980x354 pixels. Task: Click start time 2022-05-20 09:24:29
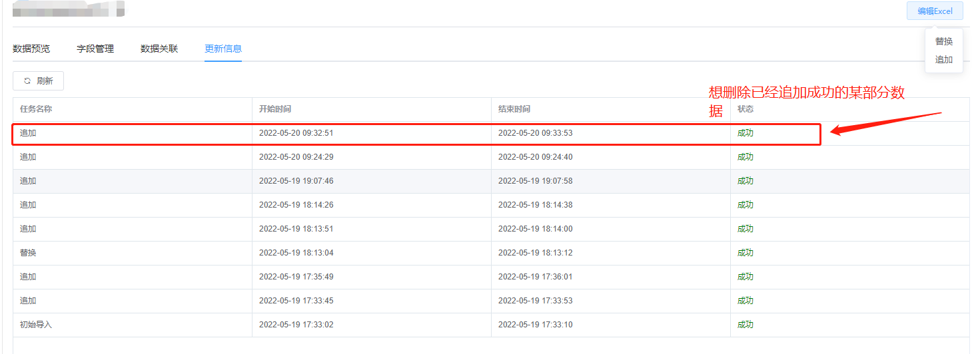tap(296, 157)
